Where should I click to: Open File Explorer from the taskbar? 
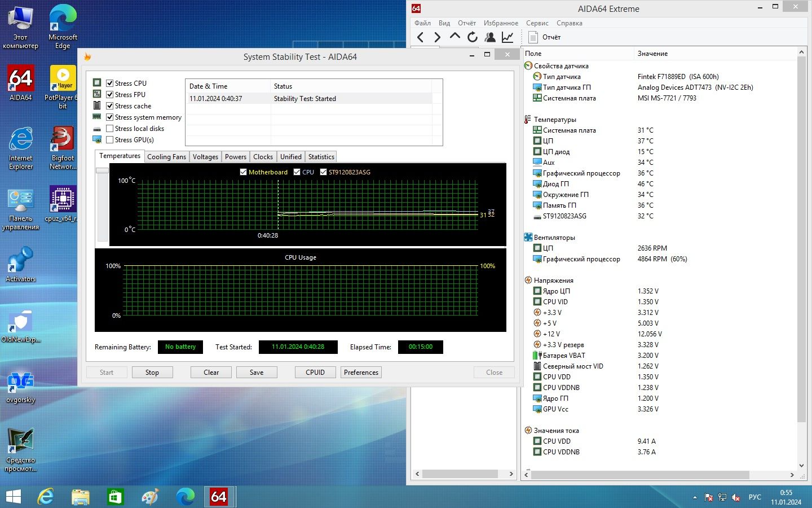pyautogui.click(x=81, y=497)
